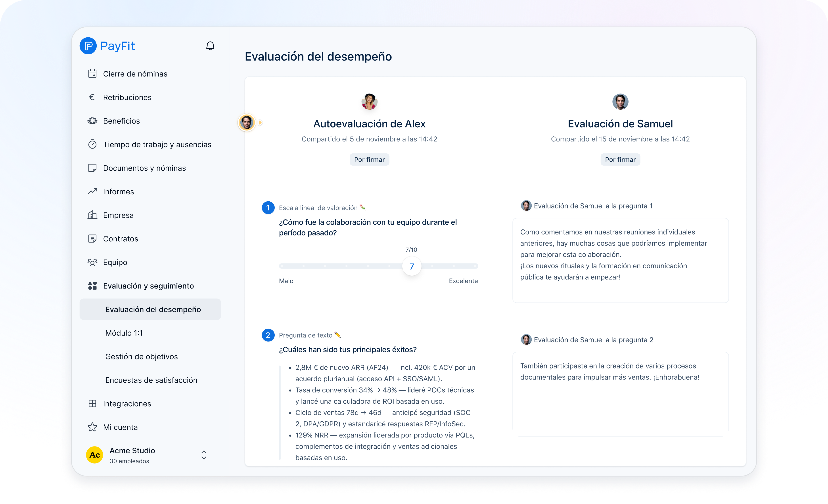This screenshot has height=504, width=828.
Task: Click the small arrow beside floating avatar
Action: pos(261,122)
